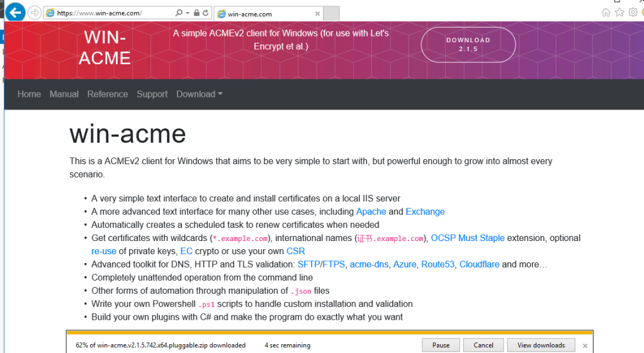Open the Cloudflare link

coord(479,264)
